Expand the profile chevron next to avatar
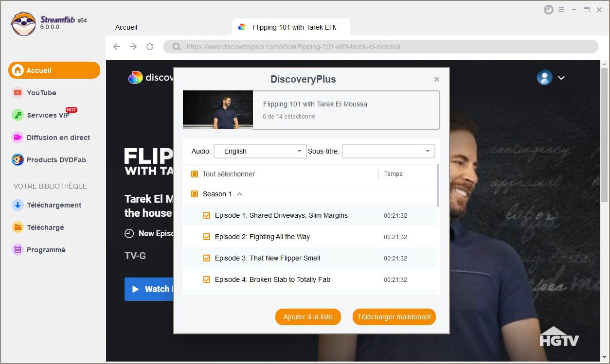 (561, 78)
